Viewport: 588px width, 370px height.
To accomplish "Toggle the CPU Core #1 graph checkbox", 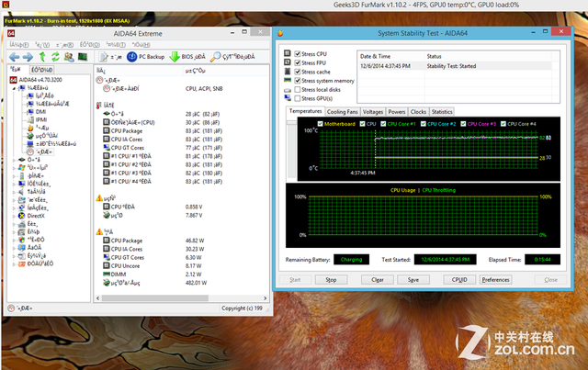I will click(383, 124).
